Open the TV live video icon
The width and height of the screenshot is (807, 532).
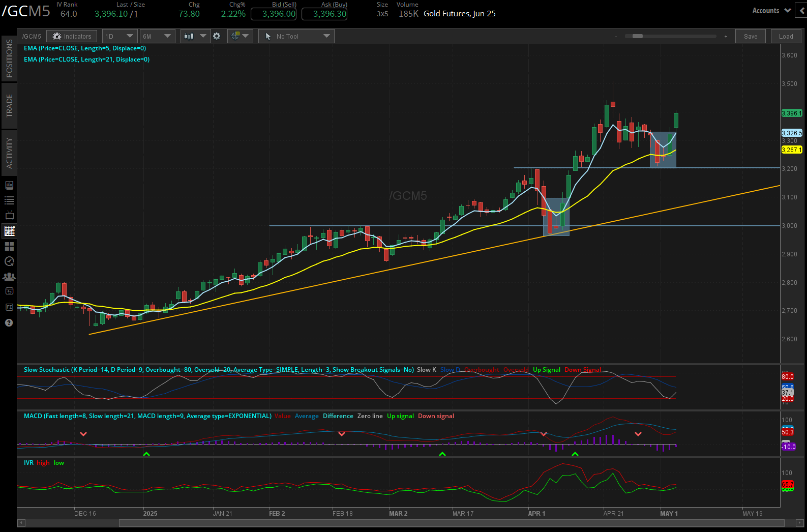(9, 215)
